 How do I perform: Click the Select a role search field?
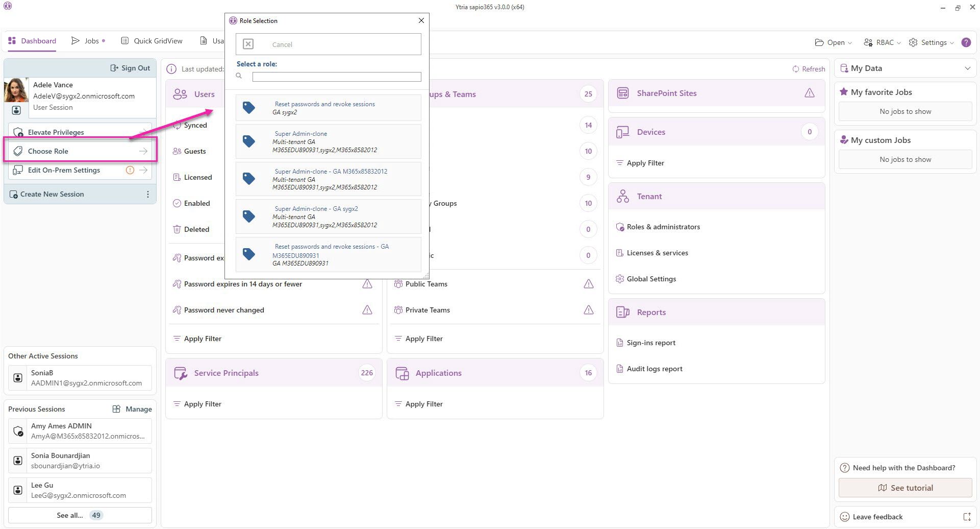point(336,77)
